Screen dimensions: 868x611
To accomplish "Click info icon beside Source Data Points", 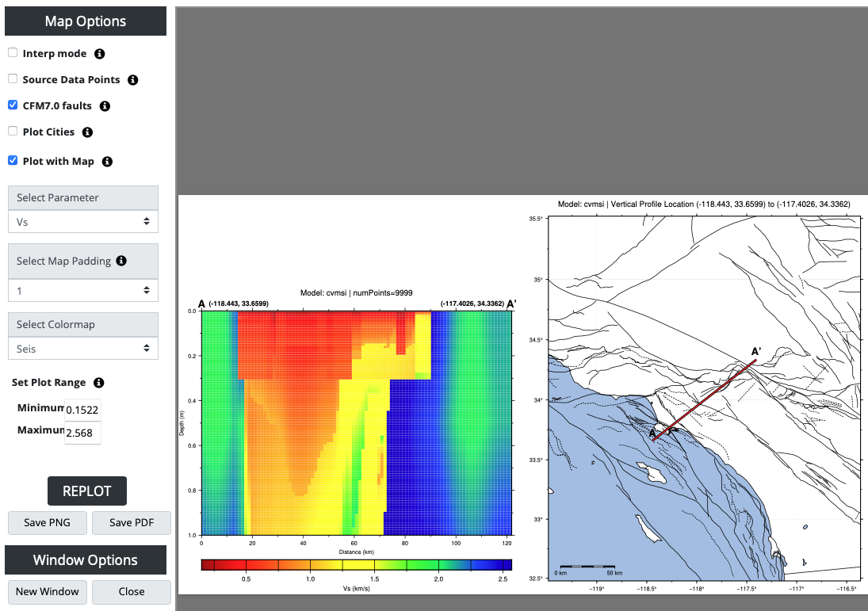I will click(x=133, y=80).
